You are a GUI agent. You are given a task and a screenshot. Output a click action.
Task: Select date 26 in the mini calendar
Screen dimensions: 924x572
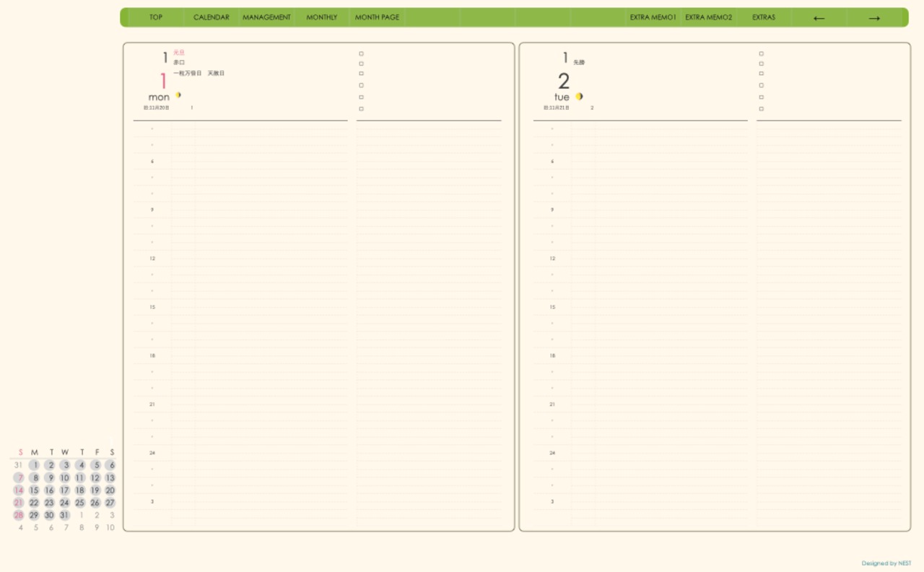pyautogui.click(x=95, y=503)
